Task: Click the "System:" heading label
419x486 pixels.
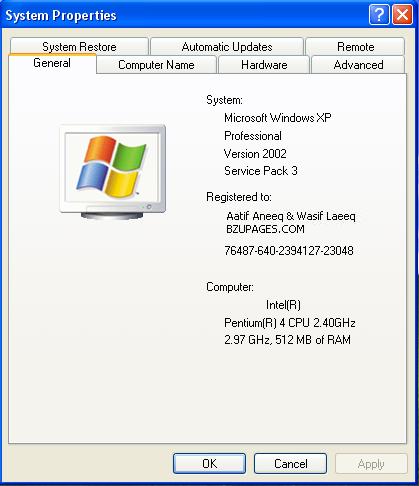Action: 224,100
